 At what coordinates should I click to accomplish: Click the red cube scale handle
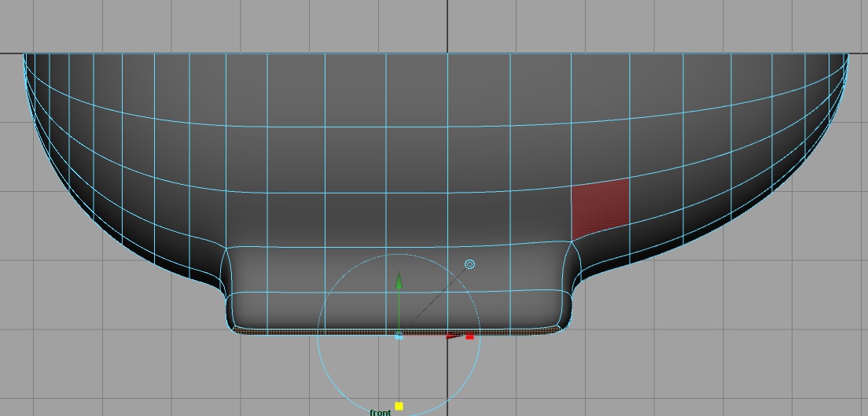(x=470, y=336)
